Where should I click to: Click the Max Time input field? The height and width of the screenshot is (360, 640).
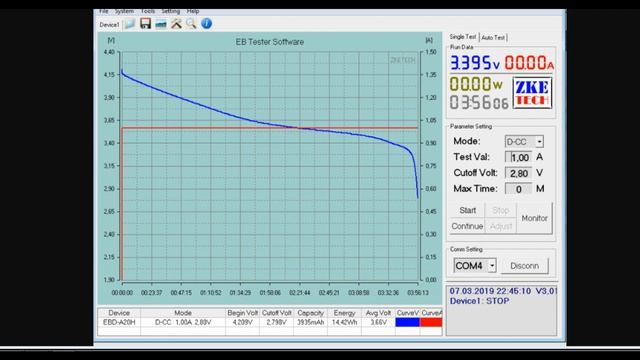click(518, 189)
